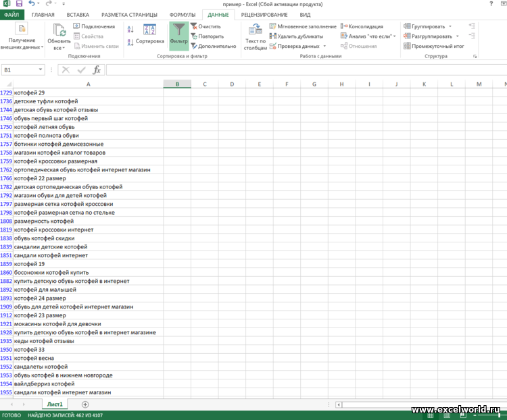507x420 pixels.
Task: Open Outline group dialog launcher
Action: 475,56
